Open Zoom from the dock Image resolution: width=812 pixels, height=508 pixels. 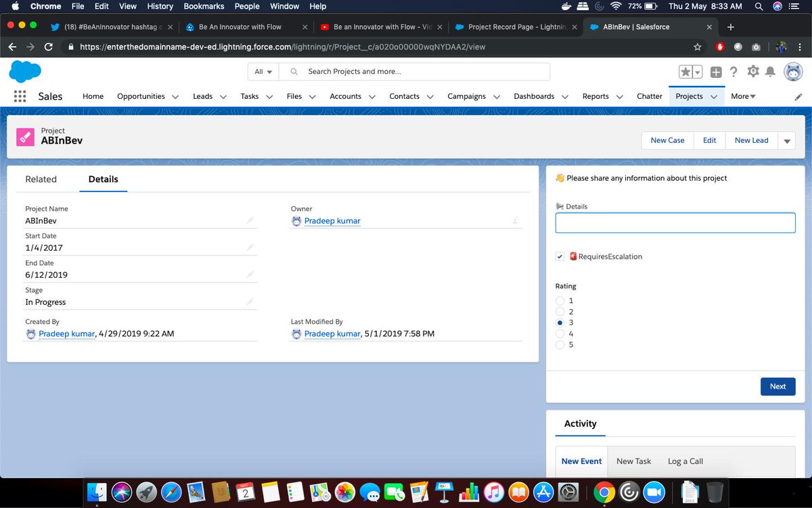point(654,491)
